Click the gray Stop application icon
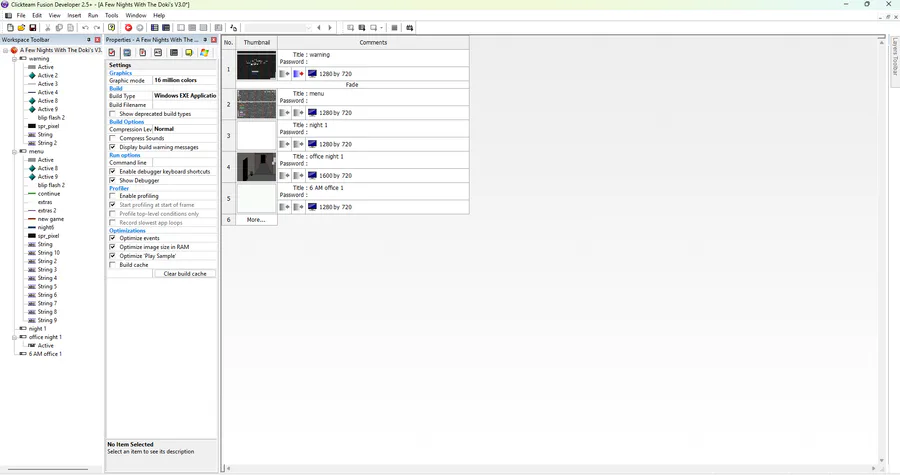The image size is (900, 475). tap(139, 28)
